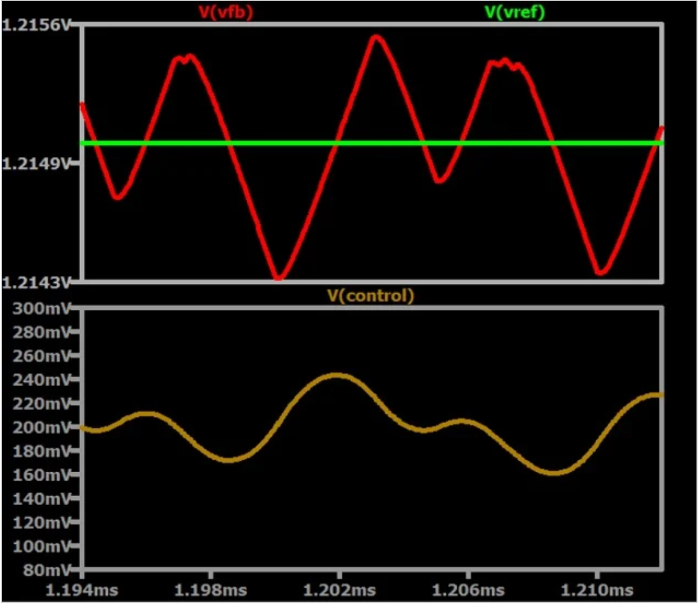
Task: Click the 1.210ms time axis label
Action: tap(597, 590)
